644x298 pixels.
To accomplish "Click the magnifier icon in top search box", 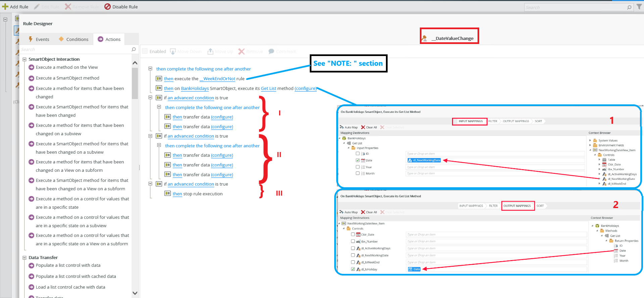I will pos(629,7).
